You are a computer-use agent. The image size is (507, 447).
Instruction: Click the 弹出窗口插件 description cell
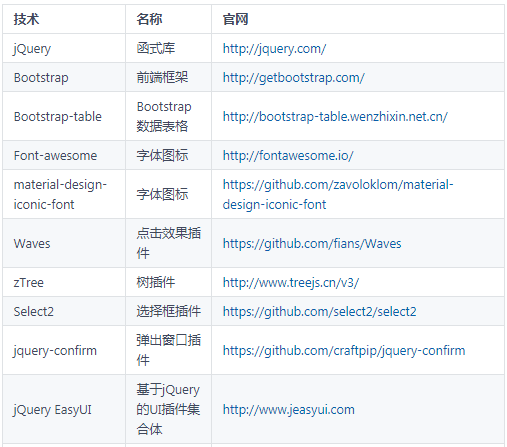click(x=169, y=350)
